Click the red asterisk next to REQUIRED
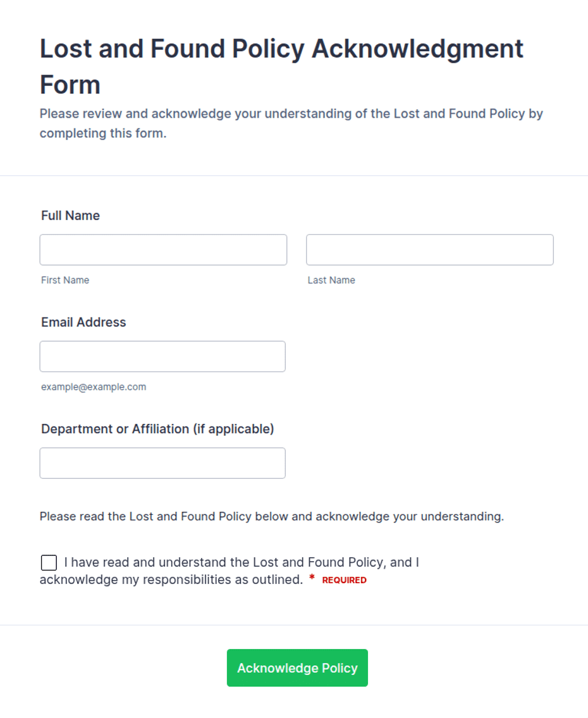The image size is (588, 718). [312, 578]
